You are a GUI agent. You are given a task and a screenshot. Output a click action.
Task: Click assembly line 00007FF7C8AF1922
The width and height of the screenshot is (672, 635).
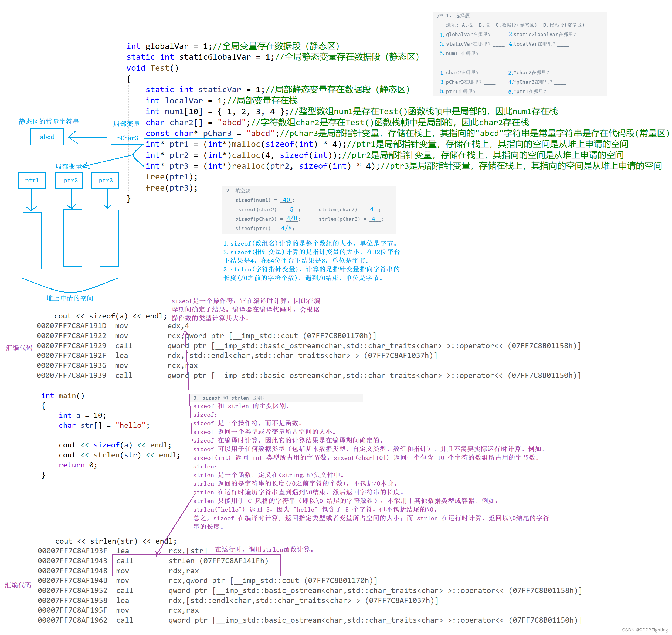point(206,336)
